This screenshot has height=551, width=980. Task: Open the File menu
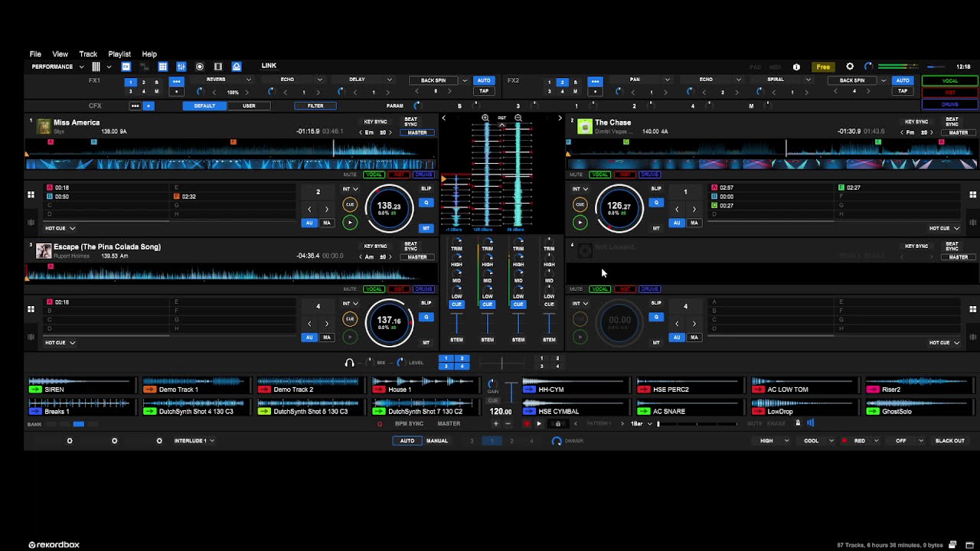click(35, 54)
